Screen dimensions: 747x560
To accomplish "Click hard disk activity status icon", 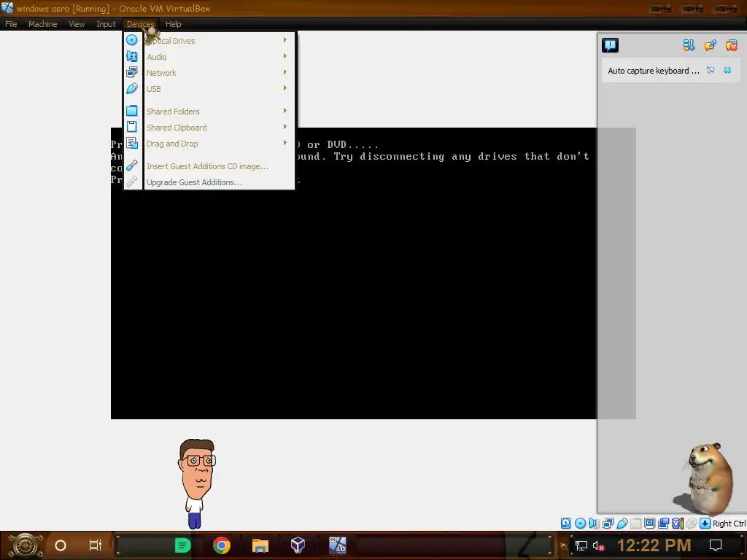I will click(565, 524).
